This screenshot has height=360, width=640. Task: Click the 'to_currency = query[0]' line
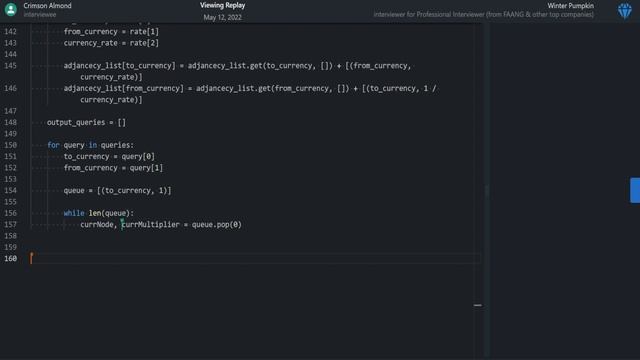(x=109, y=156)
